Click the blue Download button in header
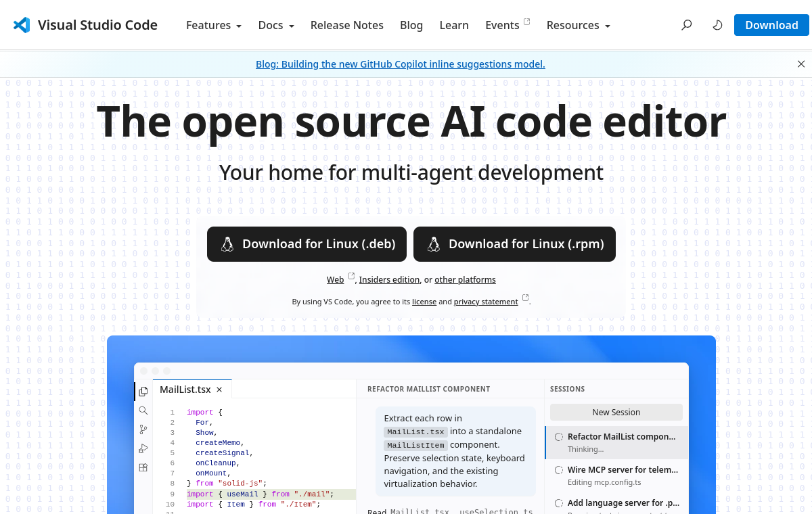812x514 pixels. coord(771,25)
